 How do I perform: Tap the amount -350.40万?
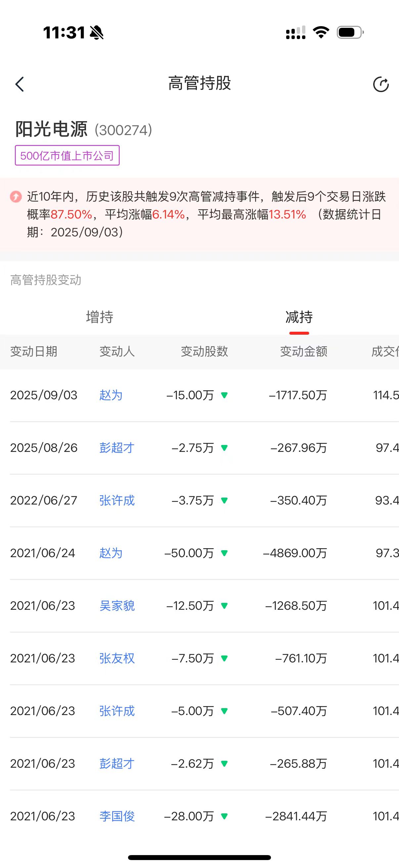point(299,500)
